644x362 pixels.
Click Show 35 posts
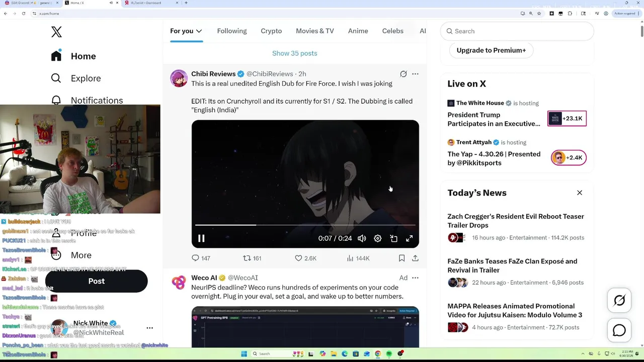click(295, 53)
